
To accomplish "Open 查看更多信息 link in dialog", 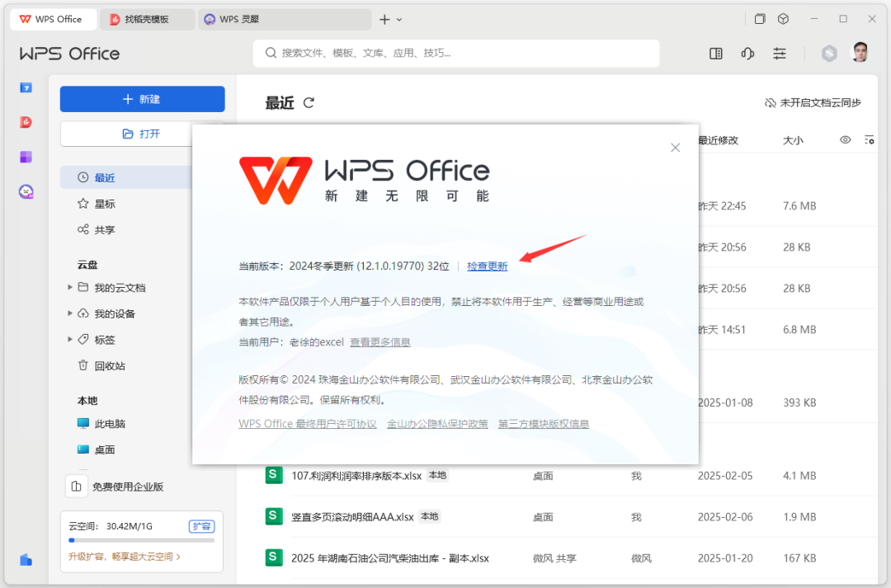I will coord(380,342).
